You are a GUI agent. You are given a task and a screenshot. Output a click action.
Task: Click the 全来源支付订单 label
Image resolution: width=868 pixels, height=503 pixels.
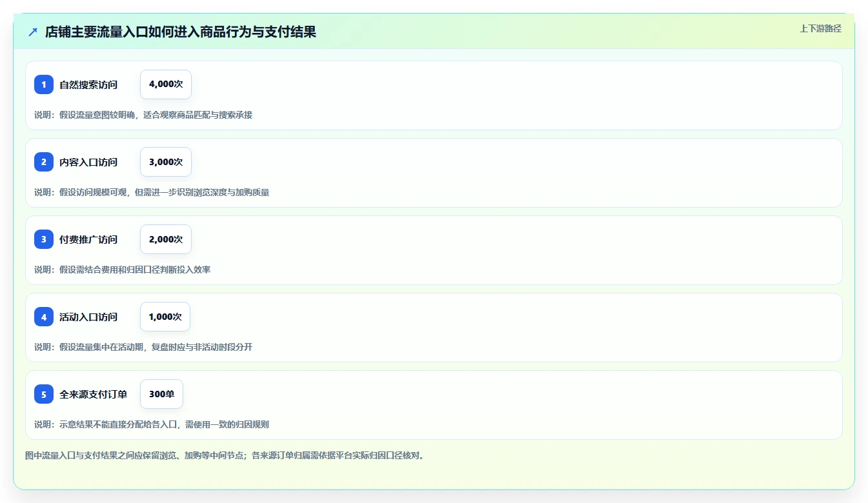coord(93,394)
